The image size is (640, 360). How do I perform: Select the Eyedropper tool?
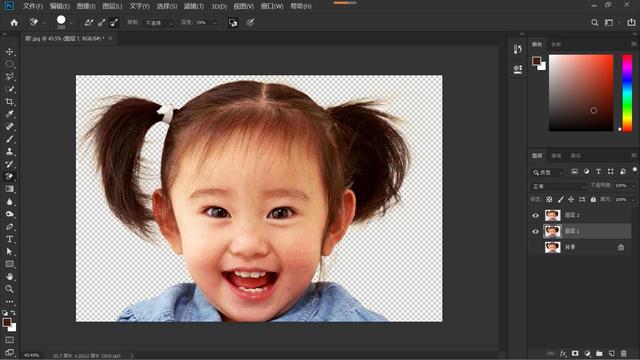click(x=9, y=114)
